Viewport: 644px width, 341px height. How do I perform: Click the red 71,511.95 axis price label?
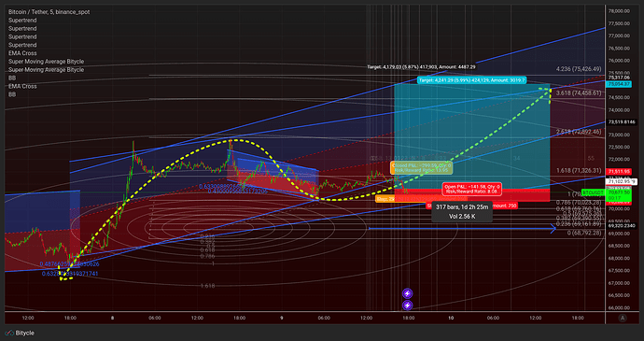[620, 171]
